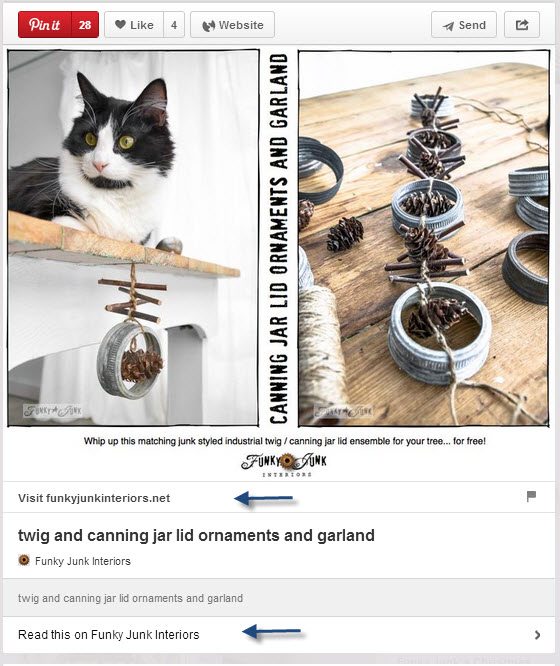Click the globe icon on Website button
Image resolution: width=560 pixels, height=666 pixels.
(208, 25)
